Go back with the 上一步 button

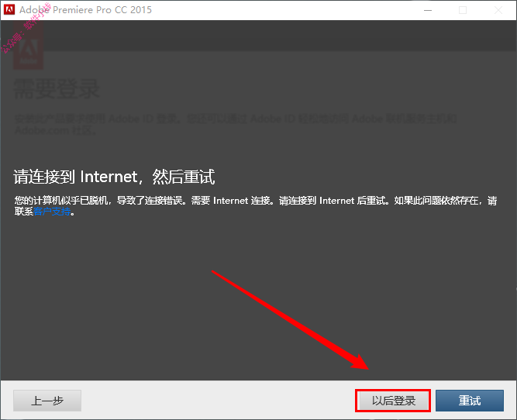47,401
